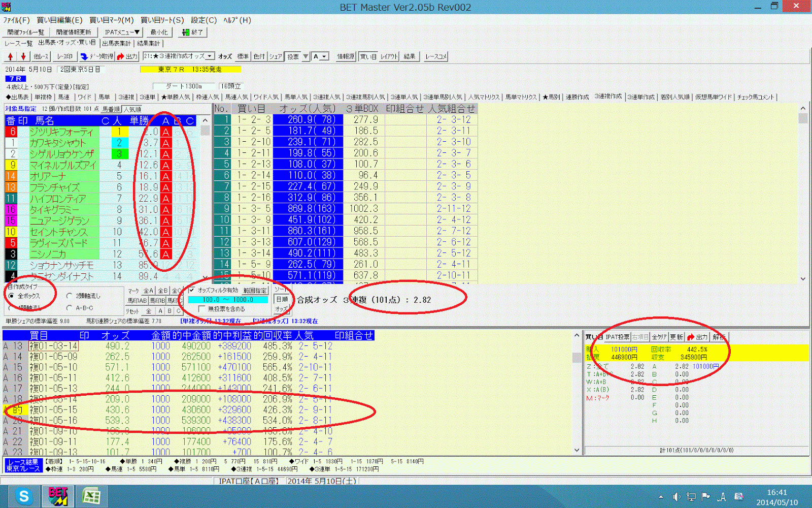Click horse list scrollbar up arrow
This screenshot has width=812, height=508.
pyautogui.click(x=205, y=120)
